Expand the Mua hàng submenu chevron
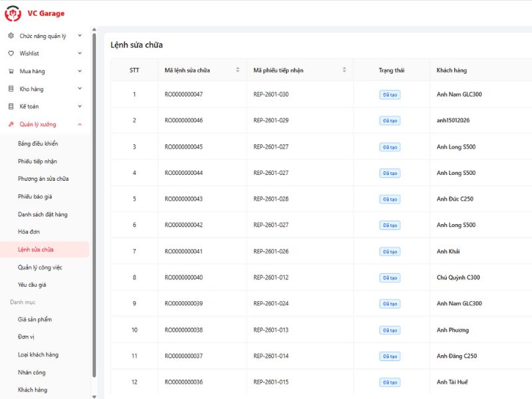Screen dimensions: 532x399 click(x=80, y=71)
